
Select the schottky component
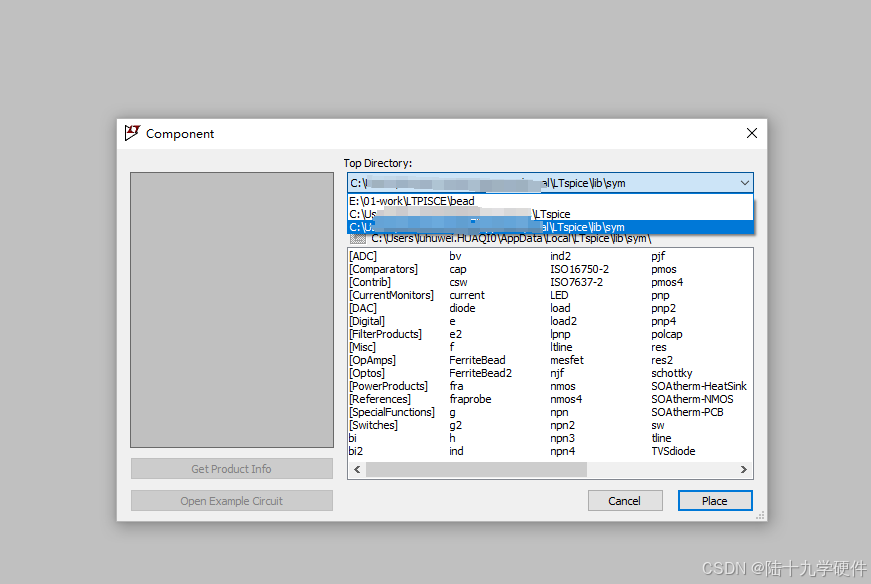click(x=672, y=373)
